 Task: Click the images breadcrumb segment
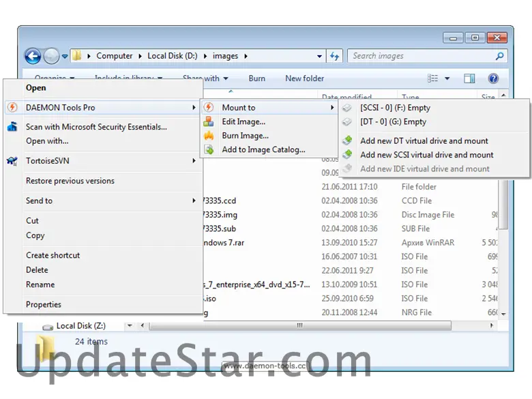click(x=225, y=56)
